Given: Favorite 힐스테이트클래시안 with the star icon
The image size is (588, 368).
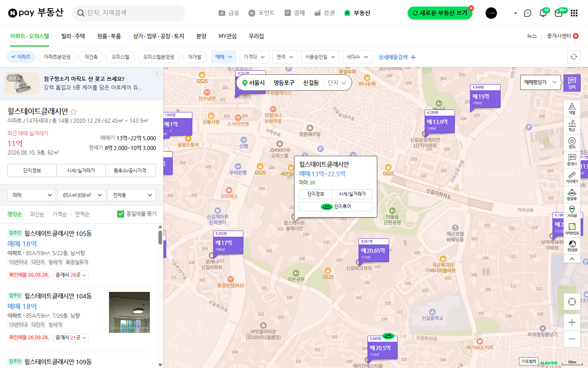Looking at the screenshot, I should 73,112.
